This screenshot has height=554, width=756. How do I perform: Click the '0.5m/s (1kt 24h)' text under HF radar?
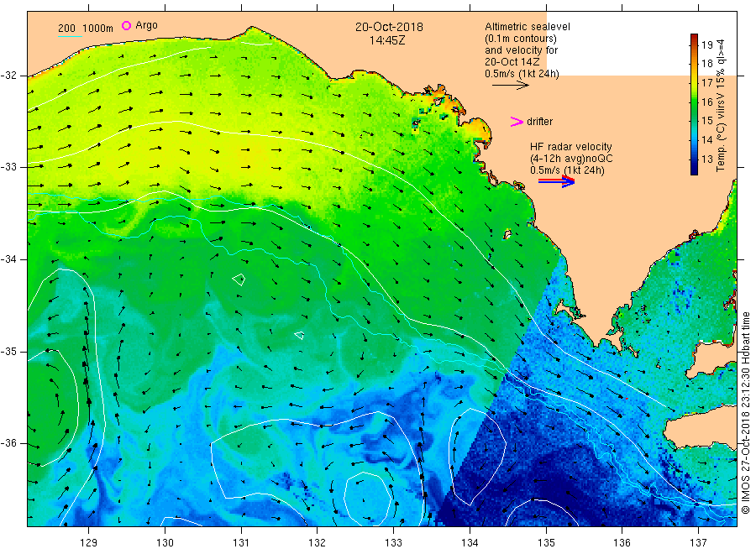[567, 170]
